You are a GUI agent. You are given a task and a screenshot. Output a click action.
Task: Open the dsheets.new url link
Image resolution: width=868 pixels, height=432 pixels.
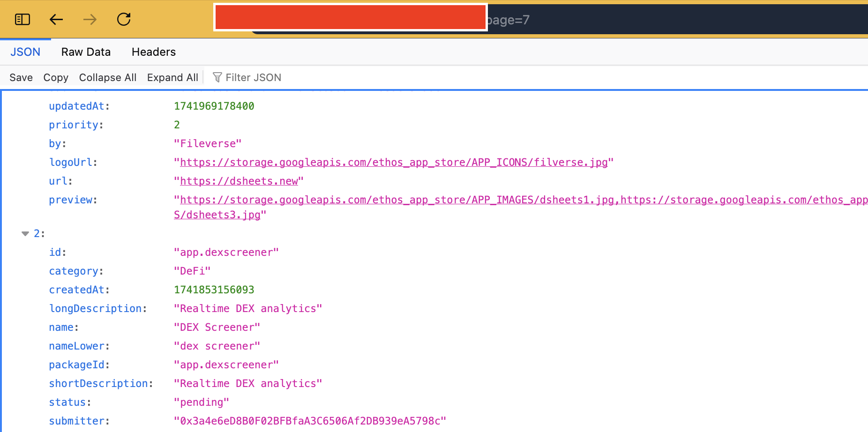pos(239,181)
